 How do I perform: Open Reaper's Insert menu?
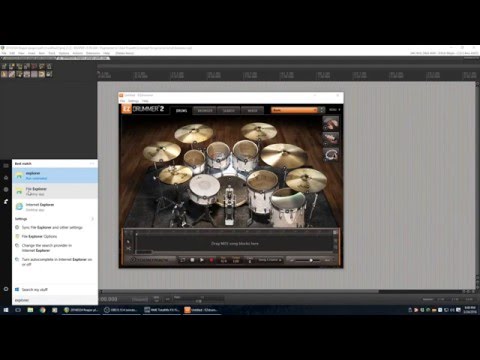pyautogui.click(x=32, y=53)
